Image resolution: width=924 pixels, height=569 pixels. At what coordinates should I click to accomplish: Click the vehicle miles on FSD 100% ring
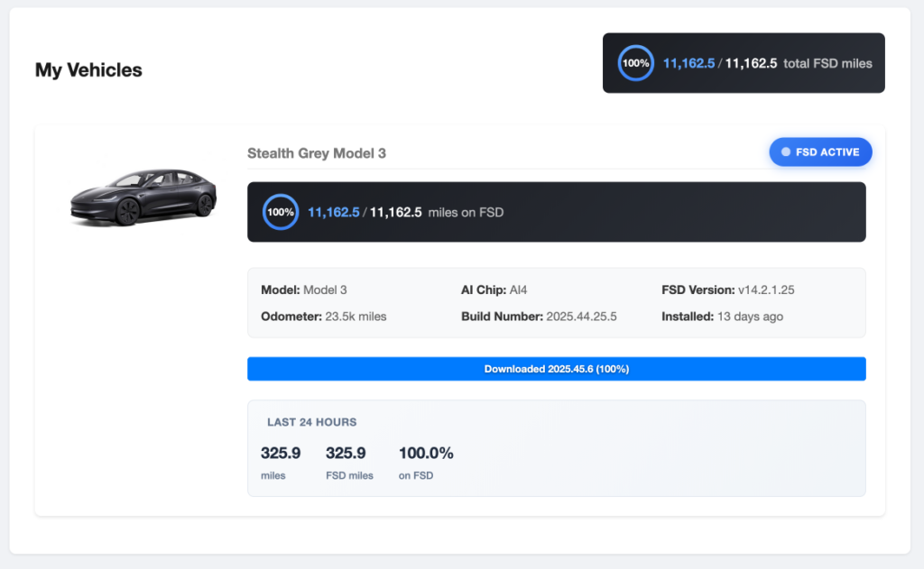(x=281, y=212)
